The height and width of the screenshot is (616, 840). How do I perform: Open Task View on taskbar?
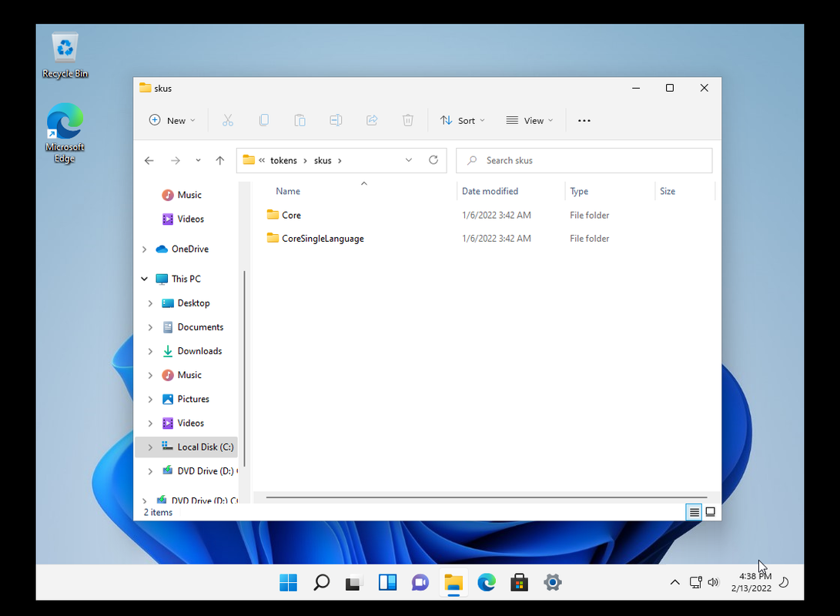point(354,582)
